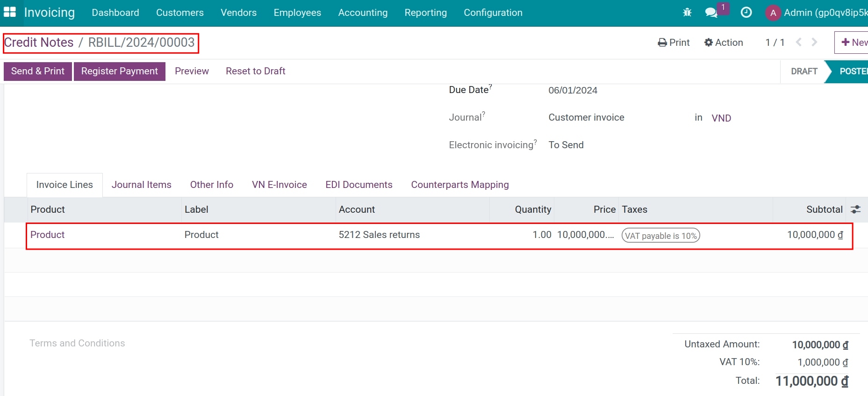Open the activities clock icon

click(746, 13)
